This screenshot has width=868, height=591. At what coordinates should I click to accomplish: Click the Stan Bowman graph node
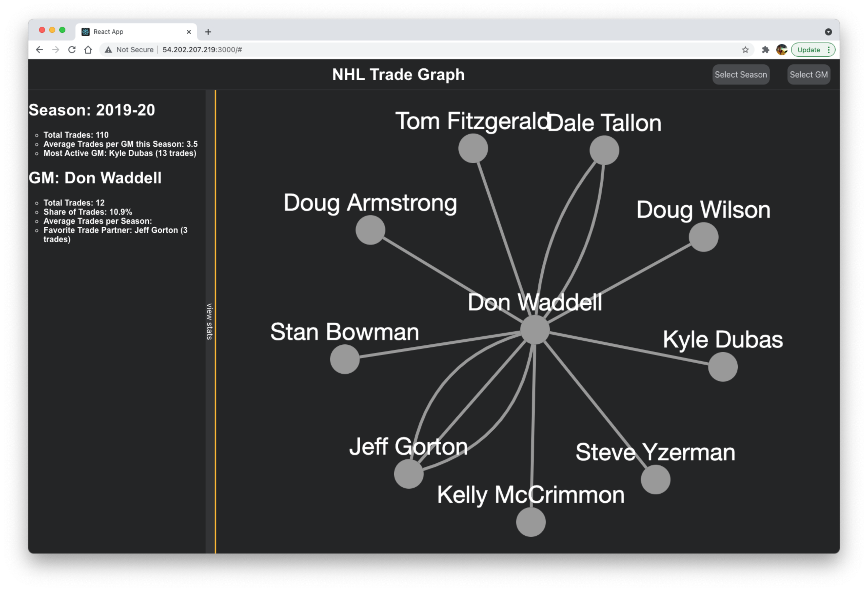point(344,359)
